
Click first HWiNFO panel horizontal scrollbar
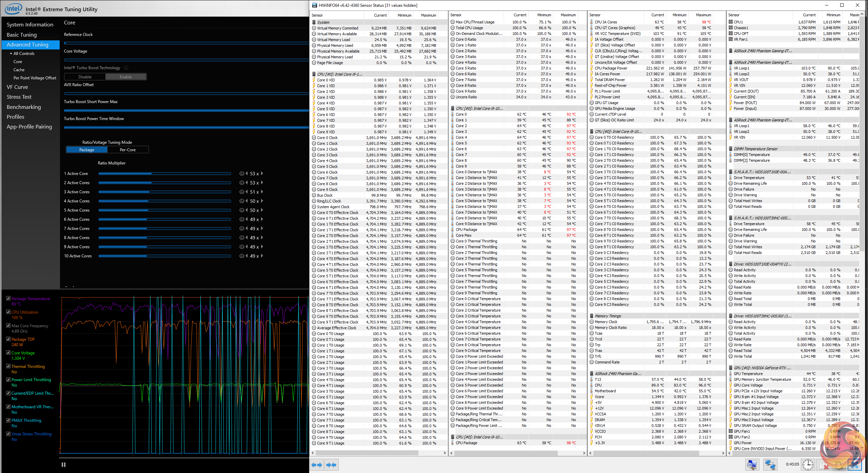click(x=367, y=453)
